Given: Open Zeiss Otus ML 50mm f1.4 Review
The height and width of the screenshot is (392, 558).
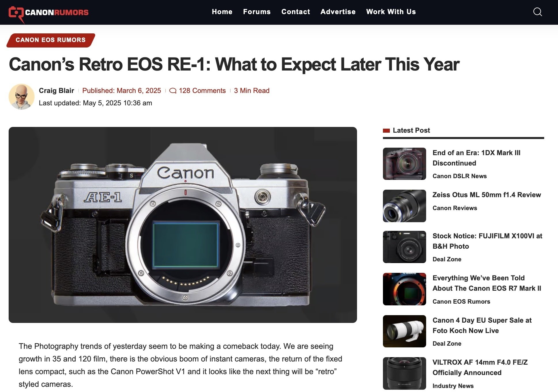Looking at the screenshot, I should (x=487, y=195).
